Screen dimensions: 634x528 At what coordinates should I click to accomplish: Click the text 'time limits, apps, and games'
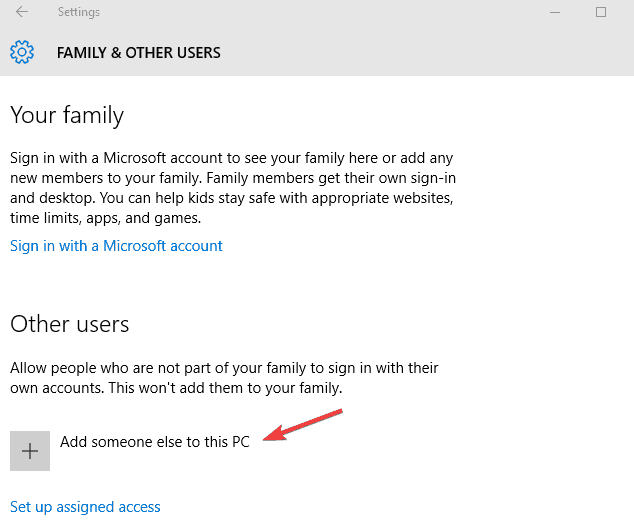coord(105,218)
